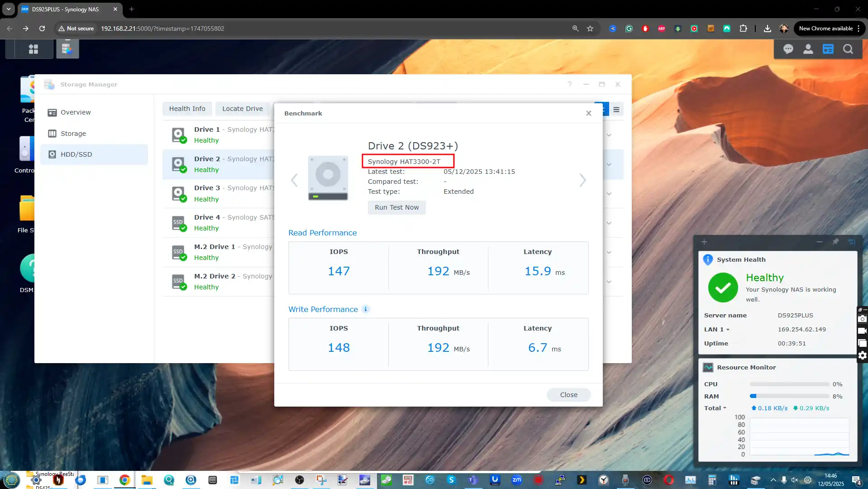This screenshot has height=489, width=868.
Task: Open File Explorer from Windows taskbar
Action: 147,480
